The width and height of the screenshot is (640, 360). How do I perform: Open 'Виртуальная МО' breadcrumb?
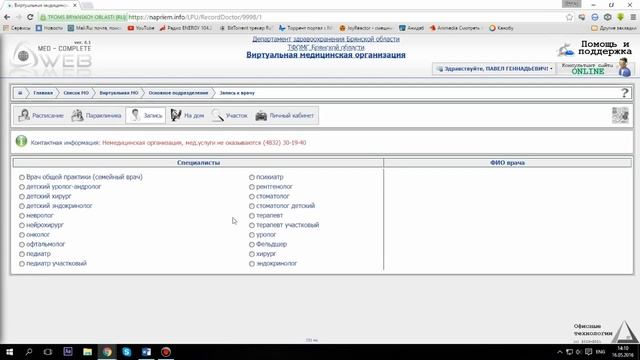119,93
